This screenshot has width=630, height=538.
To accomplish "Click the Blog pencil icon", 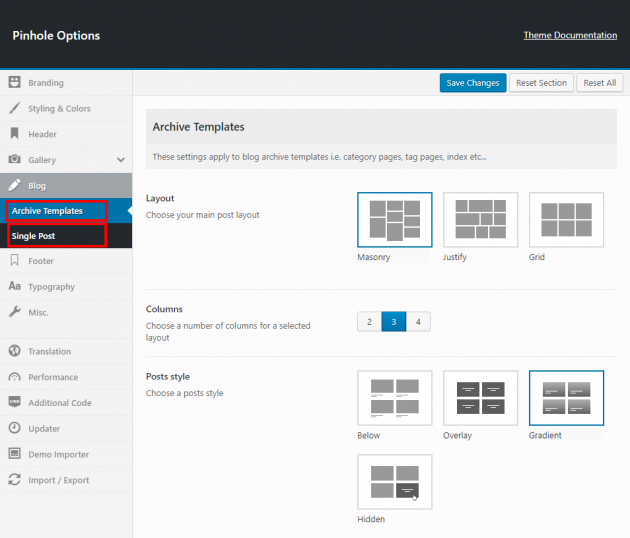I will tap(14, 185).
